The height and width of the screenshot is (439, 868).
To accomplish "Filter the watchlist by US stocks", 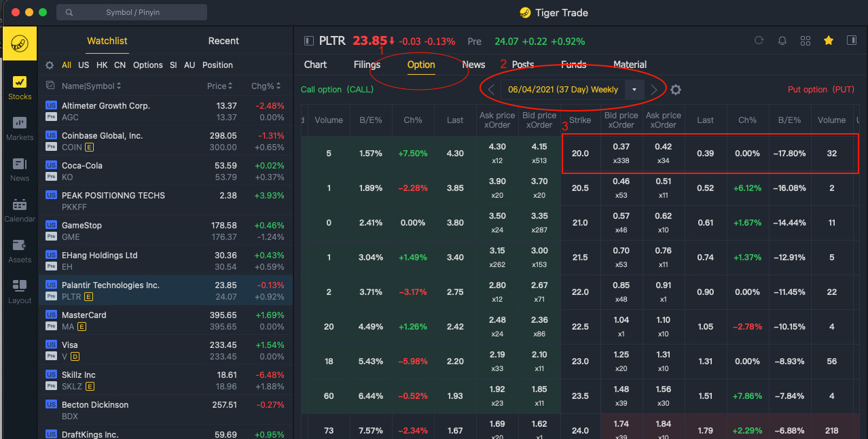I will click(x=84, y=65).
